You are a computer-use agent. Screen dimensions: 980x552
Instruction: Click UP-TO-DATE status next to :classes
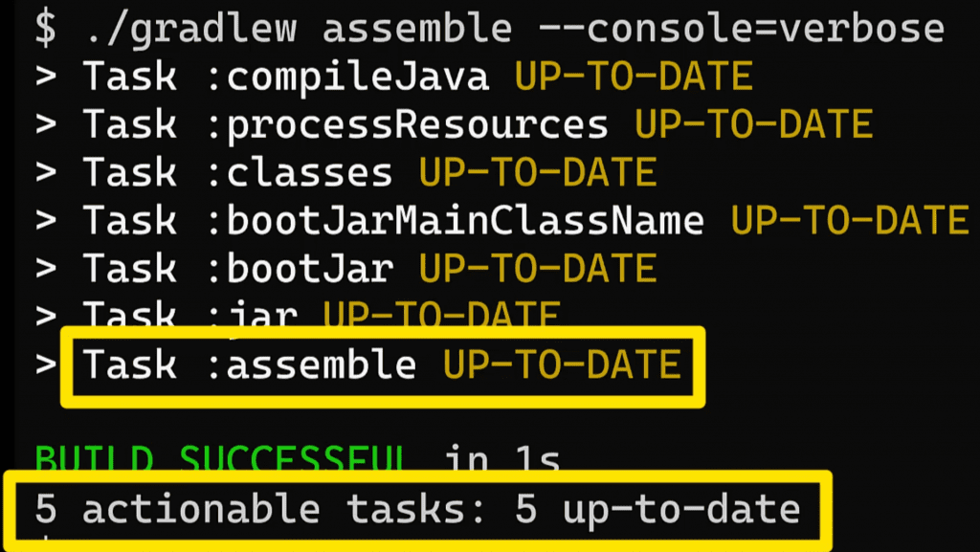click(x=537, y=172)
